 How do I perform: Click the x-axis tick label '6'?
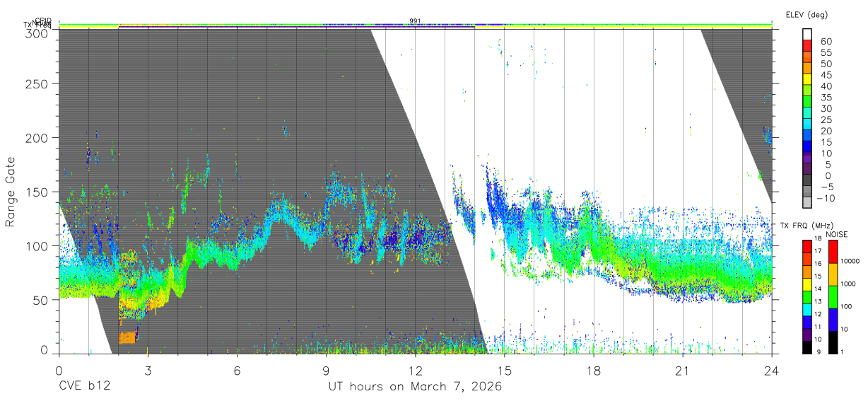237,371
